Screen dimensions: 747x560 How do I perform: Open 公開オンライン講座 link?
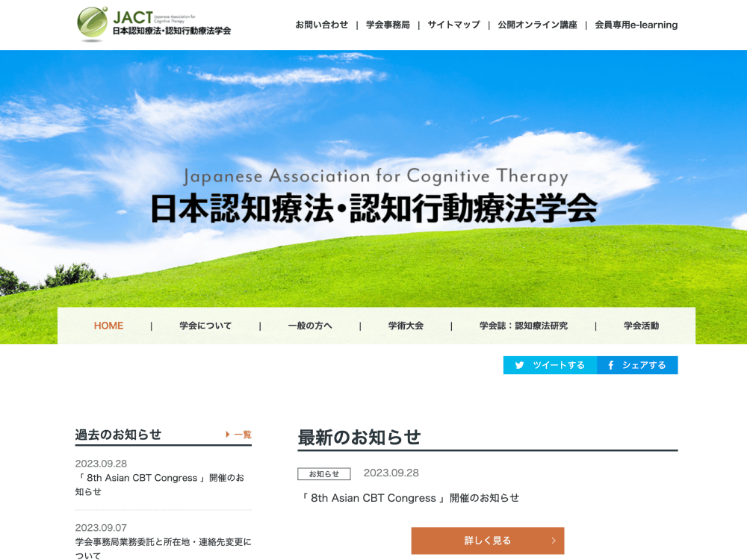(x=537, y=25)
